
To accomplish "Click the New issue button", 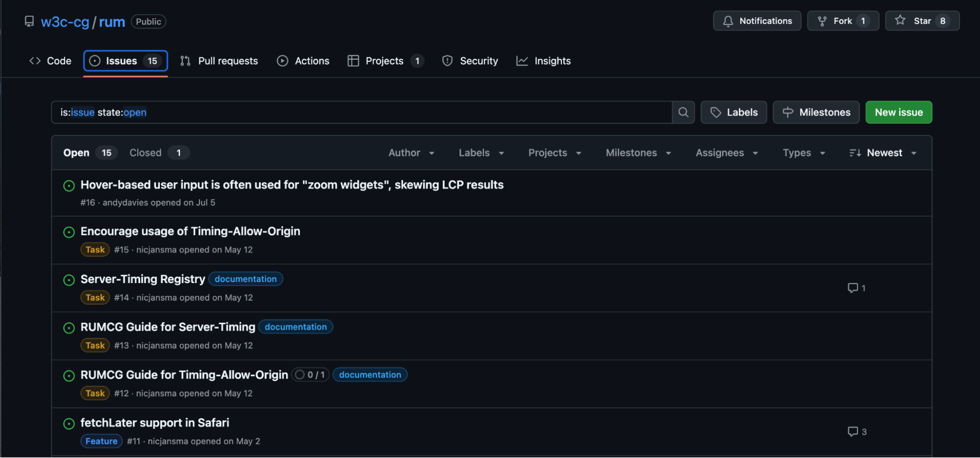I will (899, 112).
